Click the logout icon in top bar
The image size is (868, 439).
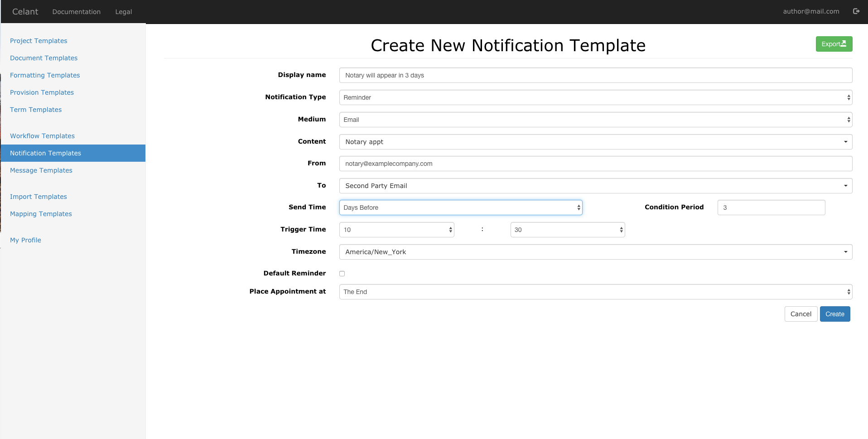tap(856, 11)
